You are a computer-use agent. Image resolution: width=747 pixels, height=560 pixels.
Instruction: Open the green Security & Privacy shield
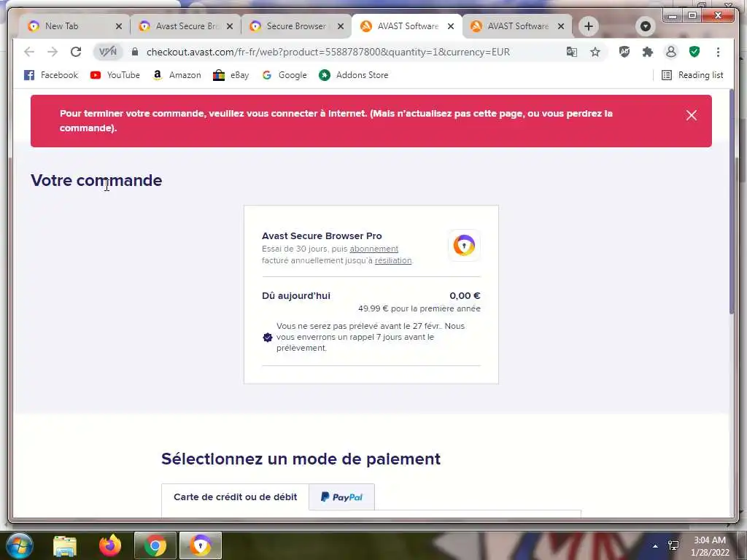pos(694,52)
